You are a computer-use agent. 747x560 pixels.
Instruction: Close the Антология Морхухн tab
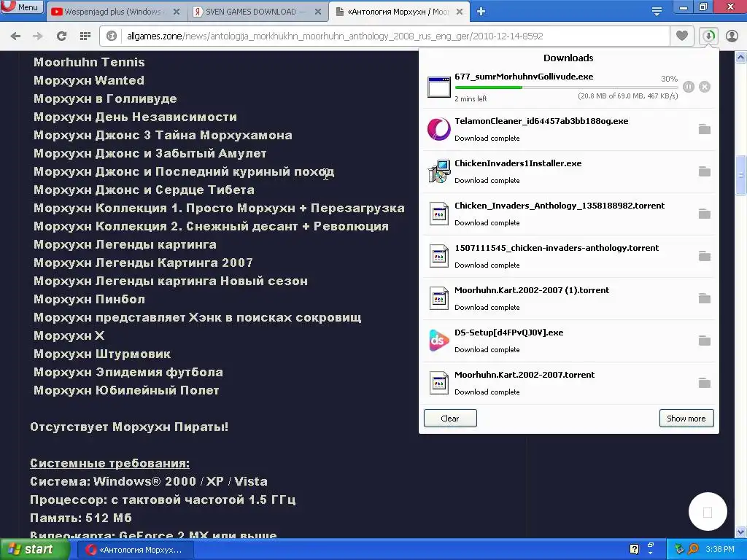point(460,12)
